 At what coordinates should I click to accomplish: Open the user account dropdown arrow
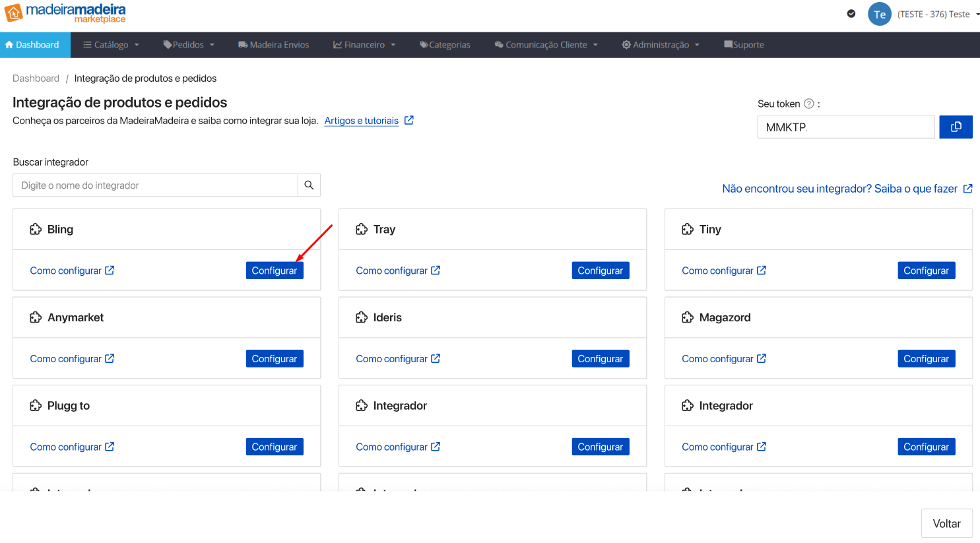977,14
